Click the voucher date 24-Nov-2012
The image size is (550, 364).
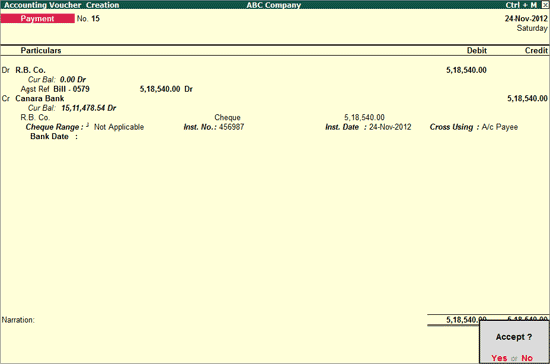coord(526,19)
